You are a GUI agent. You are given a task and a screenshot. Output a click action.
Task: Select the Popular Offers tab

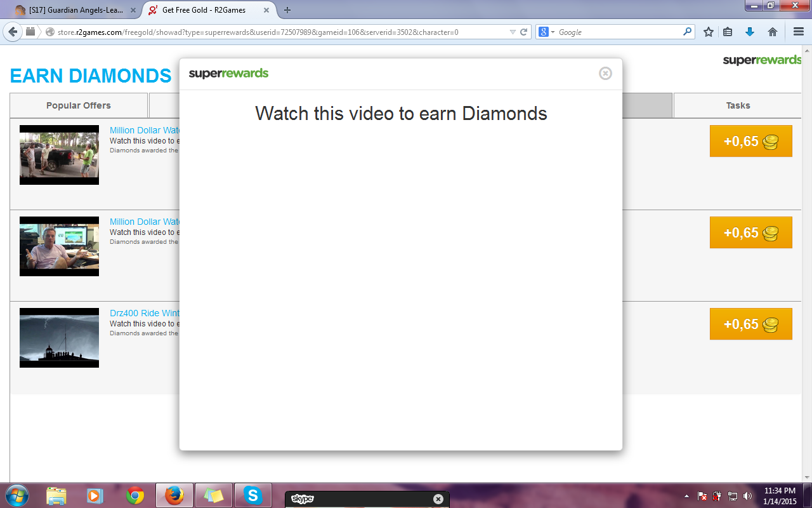[79, 105]
